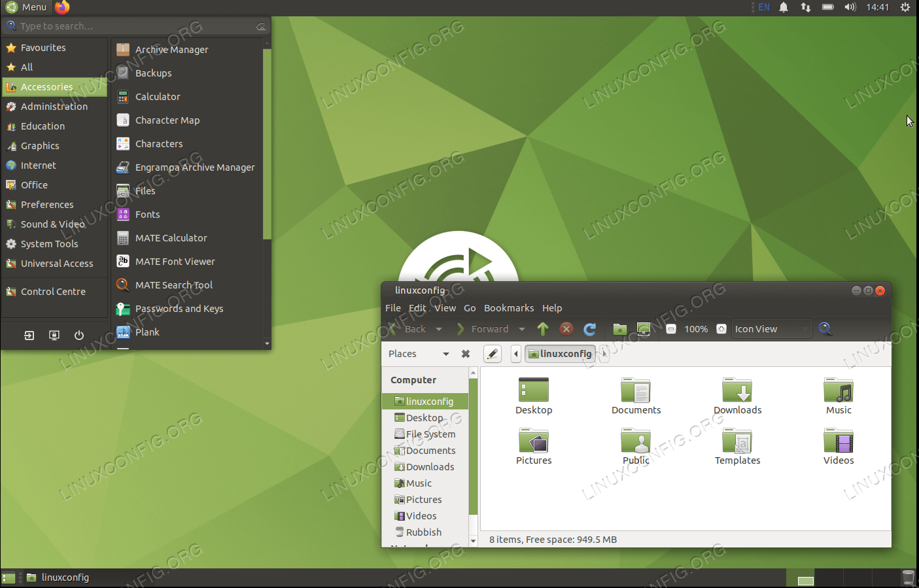The width and height of the screenshot is (919, 588).
Task: Open Control Centre from the menu
Action: [55, 292]
